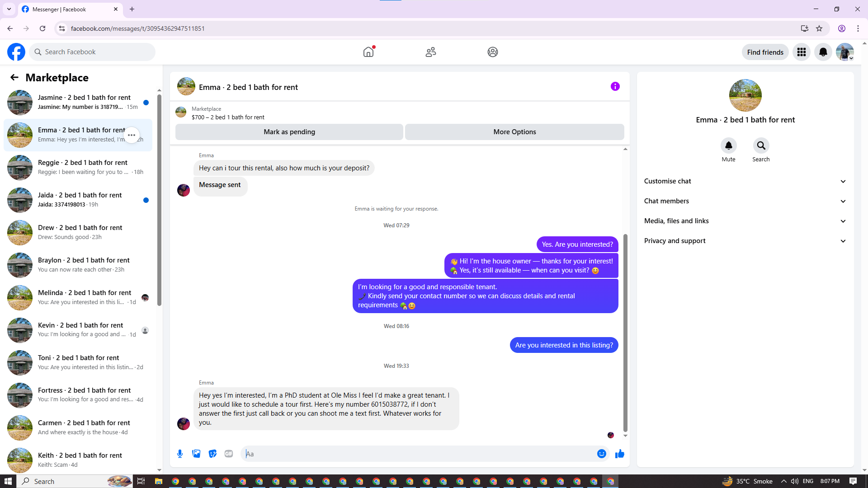The height and width of the screenshot is (488, 868).
Task: Open Emma listing thumbnail in right panel
Action: click(745, 95)
